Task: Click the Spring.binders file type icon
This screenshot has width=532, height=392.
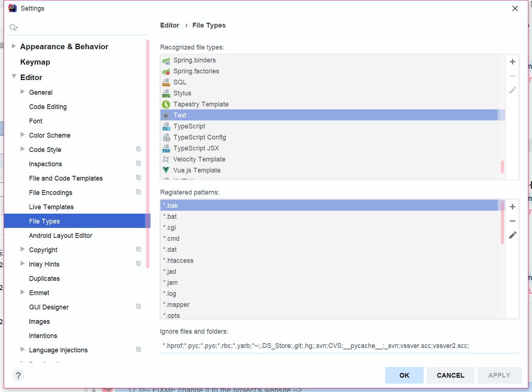Action: [166, 61]
